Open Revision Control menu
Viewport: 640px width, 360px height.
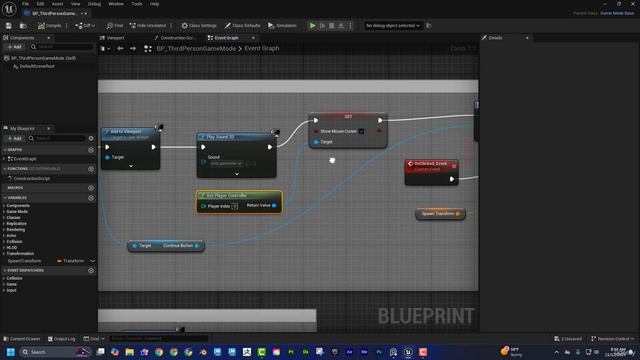point(613,339)
